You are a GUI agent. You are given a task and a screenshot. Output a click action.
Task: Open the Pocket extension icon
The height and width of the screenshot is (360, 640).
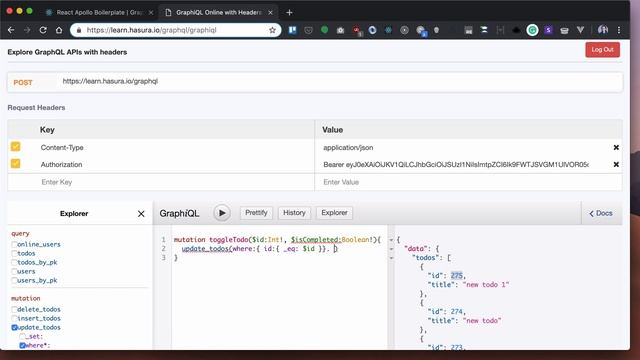[309, 30]
